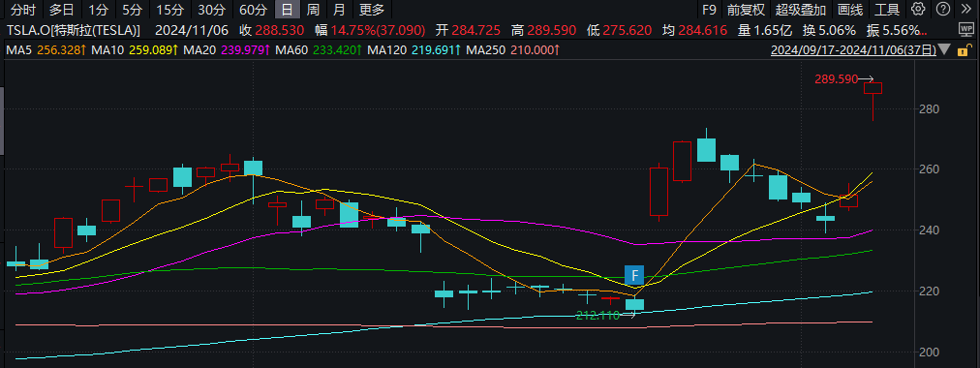Screen dimensions: 980x368
Task: Open the 画线 drawing tool
Action: (850, 10)
